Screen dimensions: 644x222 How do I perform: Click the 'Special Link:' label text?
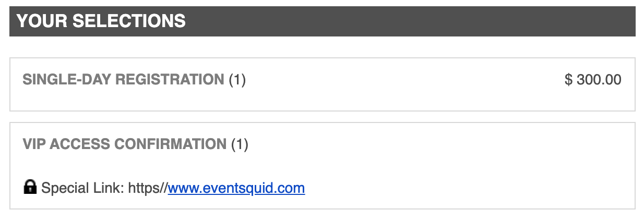point(82,188)
